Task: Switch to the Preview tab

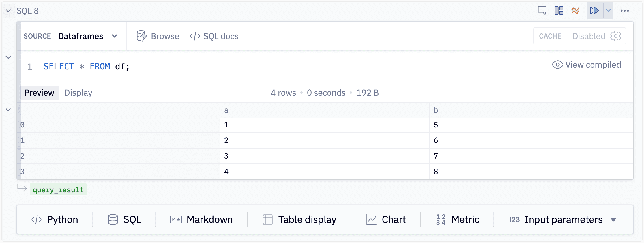Action: click(x=39, y=93)
